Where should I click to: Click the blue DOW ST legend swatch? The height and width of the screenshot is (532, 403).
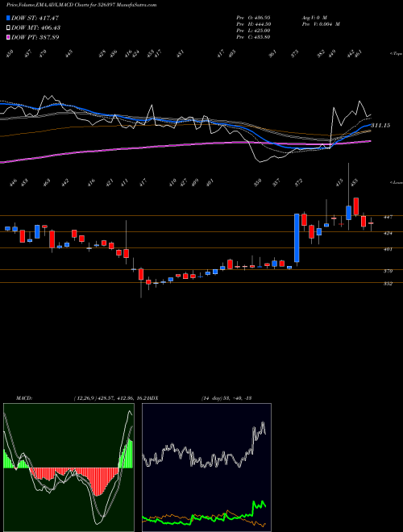coord(8,18)
